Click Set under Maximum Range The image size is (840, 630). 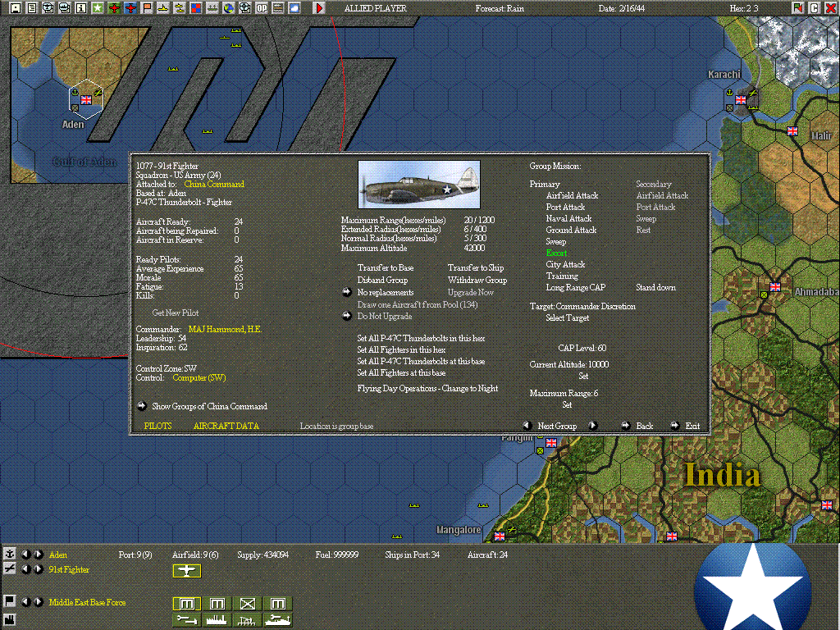pyautogui.click(x=567, y=405)
